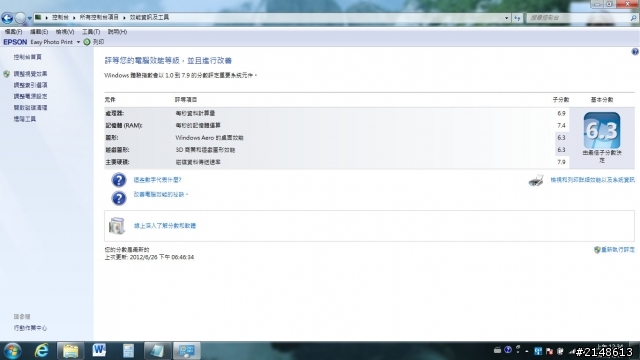
Task: Open the Easy Photo Print dropdown
Action: click(x=78, y=42)
